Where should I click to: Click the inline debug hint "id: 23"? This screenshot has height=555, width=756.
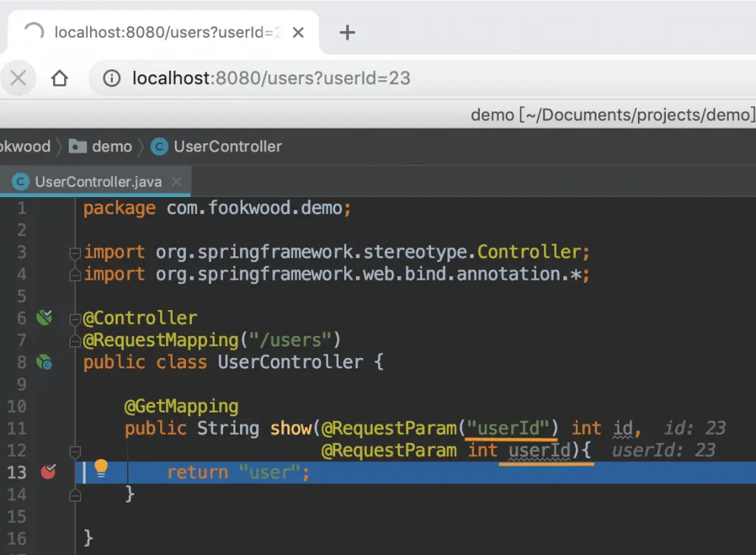(695, 428)
